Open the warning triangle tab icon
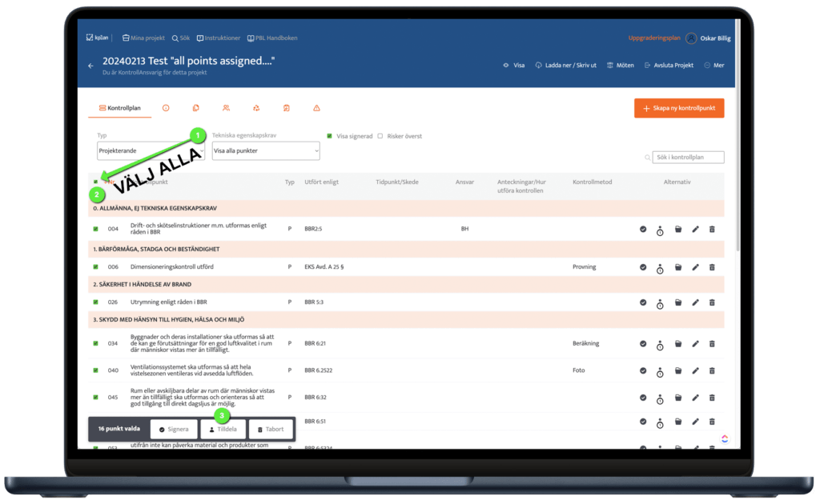Viewport: 820px width, 504px height. tap(316, 108)
